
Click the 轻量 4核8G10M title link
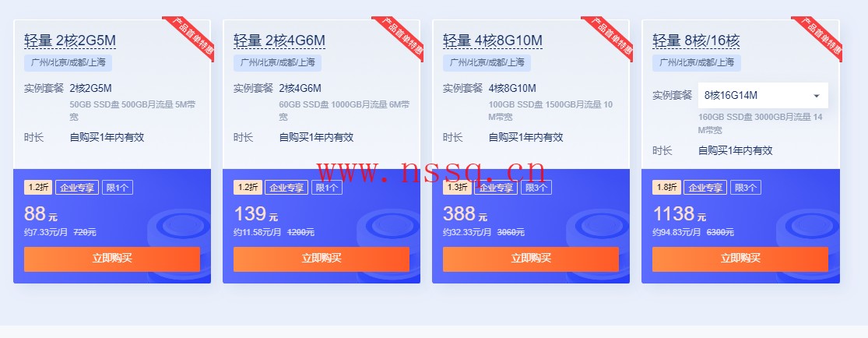click(x=492, y=40)
